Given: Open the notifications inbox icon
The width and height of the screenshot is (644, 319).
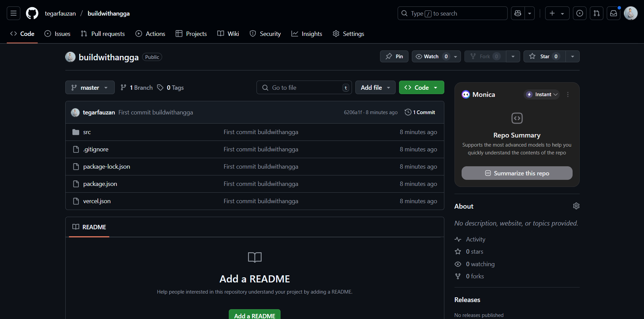Looking at the screenshot, I should click(x=614, y=13).
